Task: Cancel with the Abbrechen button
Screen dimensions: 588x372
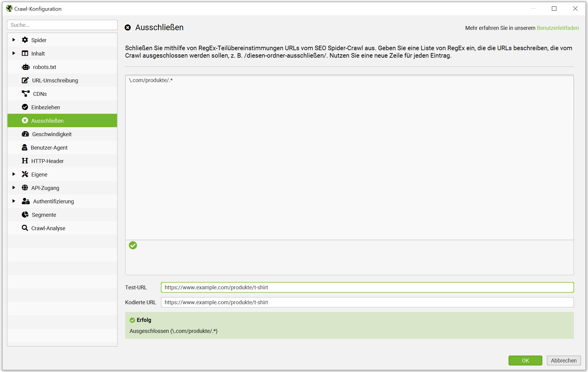Action: point(564,360)
